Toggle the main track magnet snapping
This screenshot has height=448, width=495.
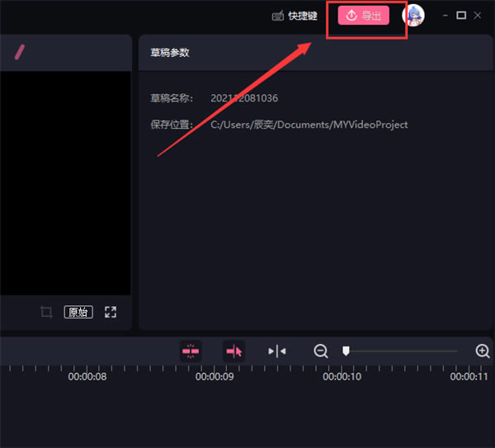pos(191,351)
